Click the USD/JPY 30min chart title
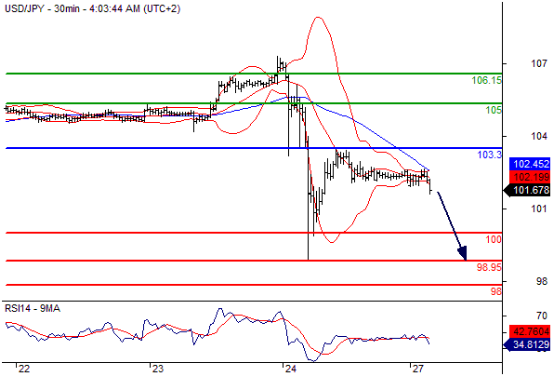Image resolution: width=554 pixels, height=376 pixels. (92, 8)
